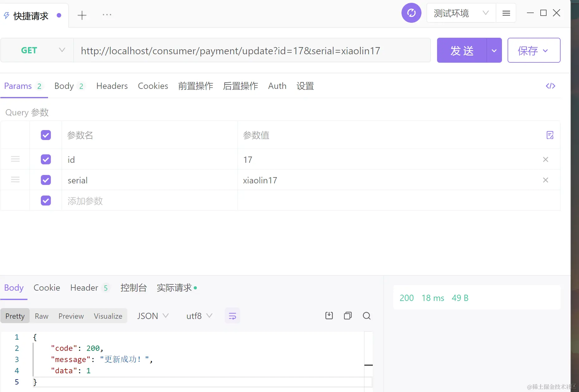The image size is (579, 392).
Task: Click the 添加参数 add parameter field
Action: 150,201
